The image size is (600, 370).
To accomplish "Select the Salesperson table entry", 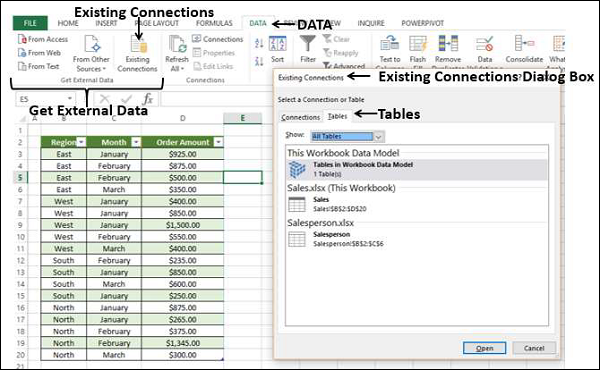I will tap(417, 239).
